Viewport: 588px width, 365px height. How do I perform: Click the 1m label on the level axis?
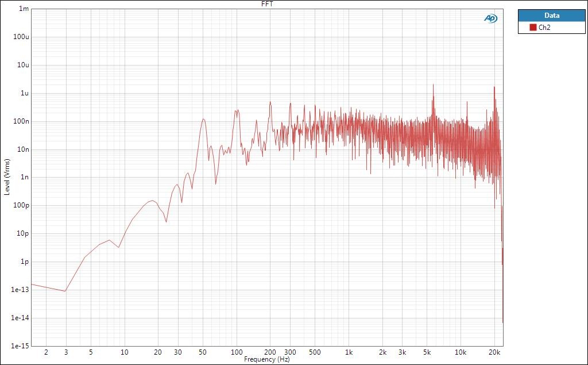(24, 9)
